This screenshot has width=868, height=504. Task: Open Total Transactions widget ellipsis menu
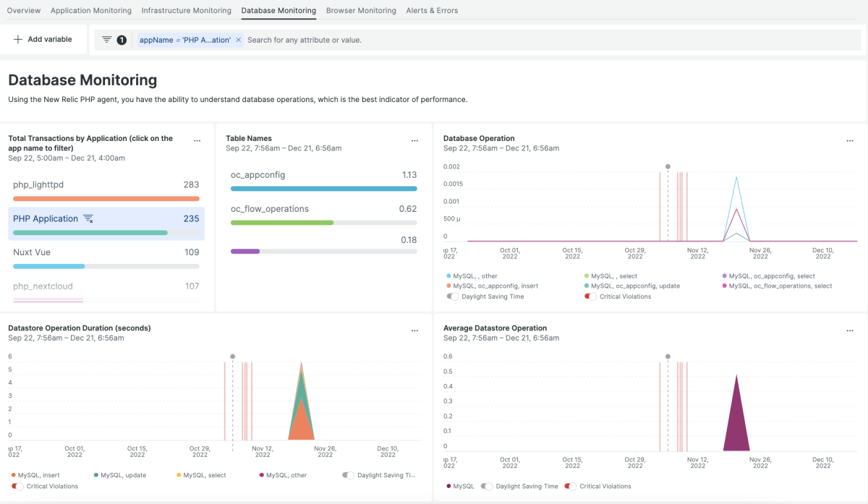[197, 141]
